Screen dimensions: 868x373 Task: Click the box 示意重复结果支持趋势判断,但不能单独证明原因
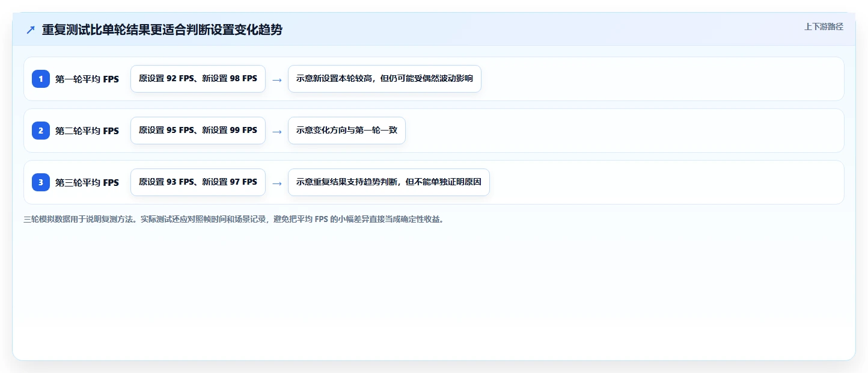click(389, 182)
